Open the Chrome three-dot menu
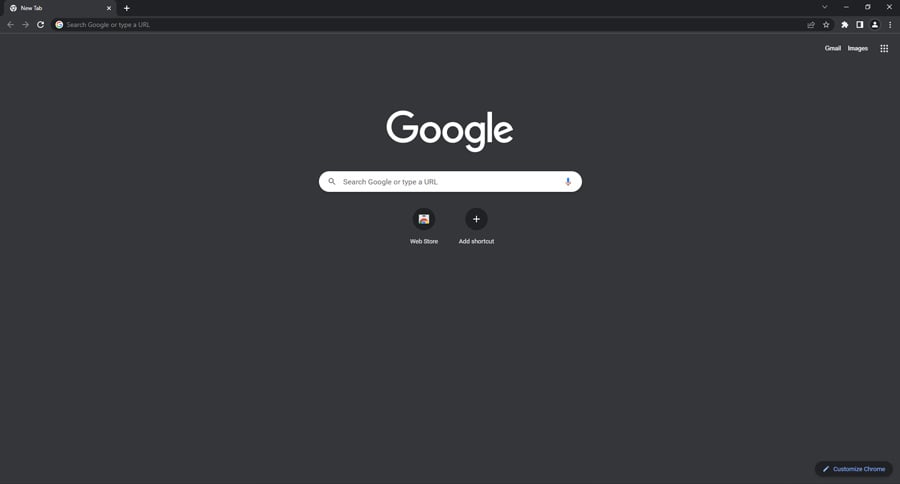This screenshot has width=900, height=484. (x=890, y=25)
